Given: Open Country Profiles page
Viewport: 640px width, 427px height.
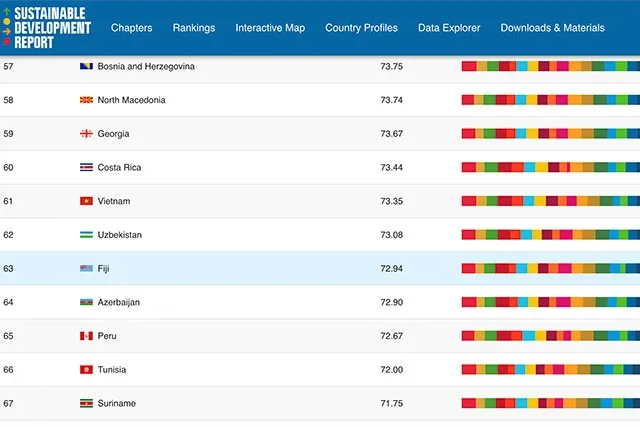Looking at the screenshot, I should (361, 28).
